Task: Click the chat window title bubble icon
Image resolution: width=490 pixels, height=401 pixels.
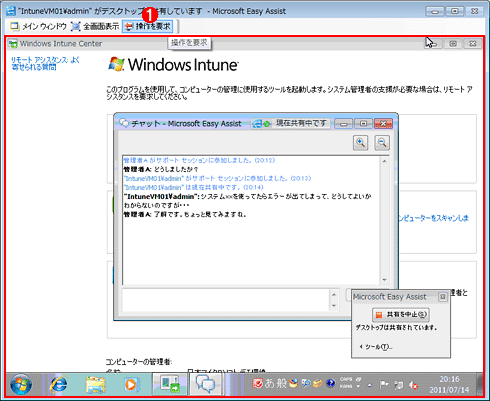Action: coord(124,123)
